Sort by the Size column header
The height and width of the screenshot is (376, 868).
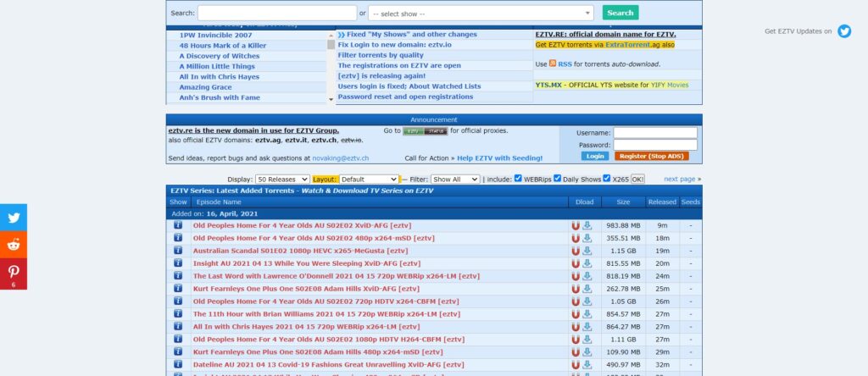coord(623,202)
